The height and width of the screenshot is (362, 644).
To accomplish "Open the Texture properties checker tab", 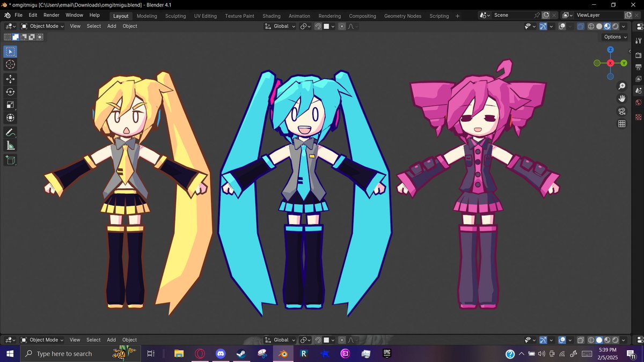I will [x=638, y=117].
